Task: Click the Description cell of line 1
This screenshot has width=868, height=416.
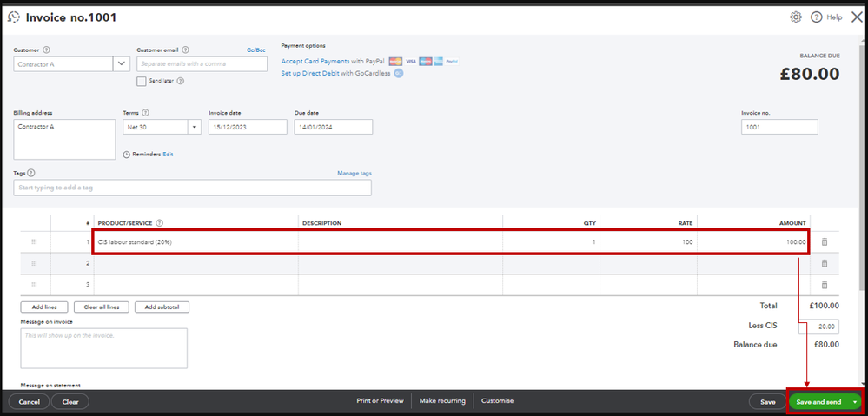Action: (401, 241)
